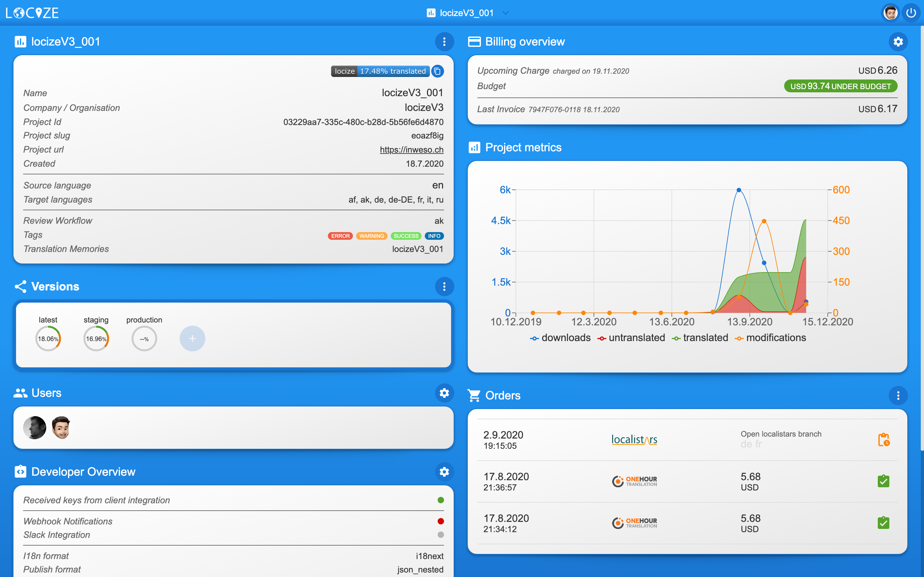Click the Locize logo
The height and width of the screenshot is (577, 924).
coord(32,13)
